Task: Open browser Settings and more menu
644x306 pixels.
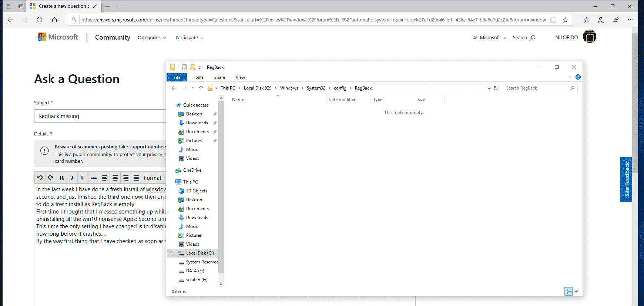Action: point(631,20)
